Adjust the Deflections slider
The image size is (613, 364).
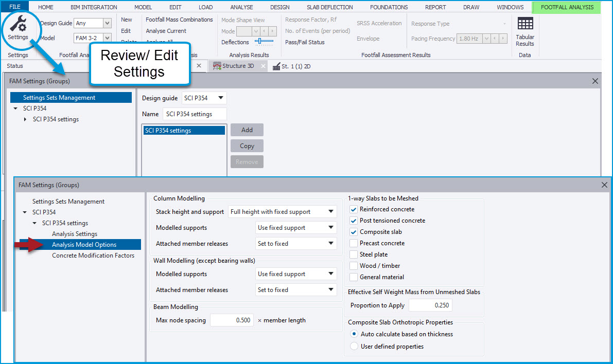pyautogui.click(x=264, y=41)
